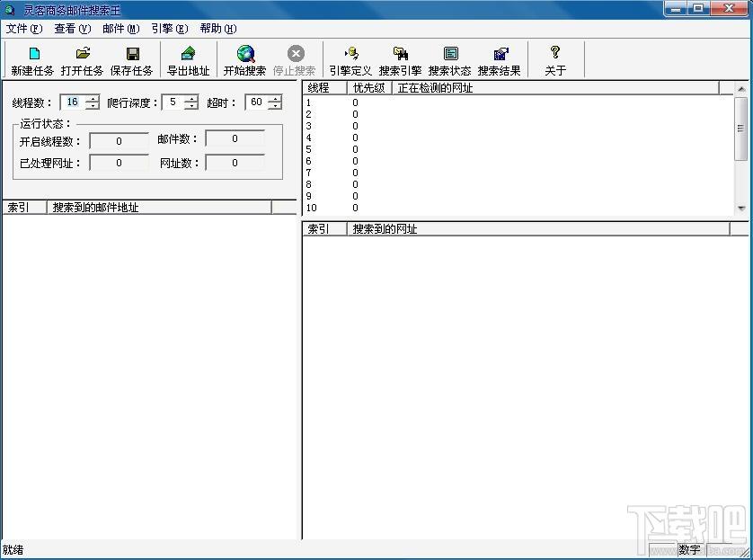Decrease 超时 value with down arrow

click(x=275, y=106)
